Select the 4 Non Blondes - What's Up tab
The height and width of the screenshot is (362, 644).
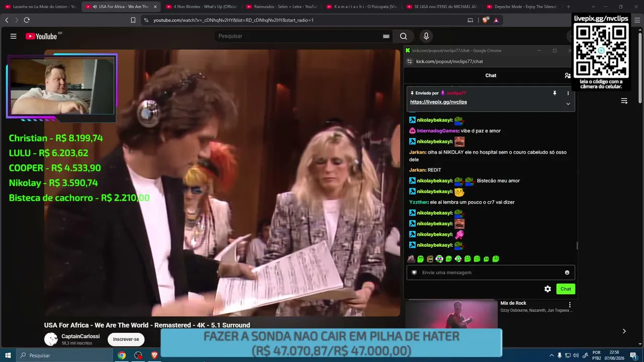click(201, 7)
